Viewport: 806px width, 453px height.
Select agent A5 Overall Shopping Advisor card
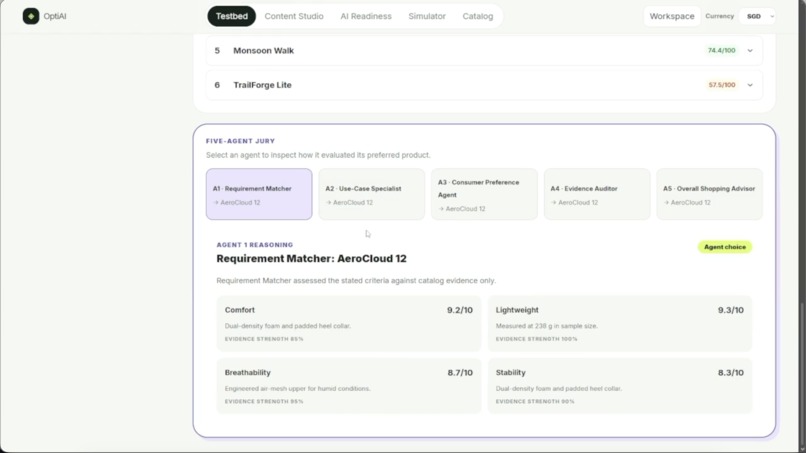(x=709, y=194)
